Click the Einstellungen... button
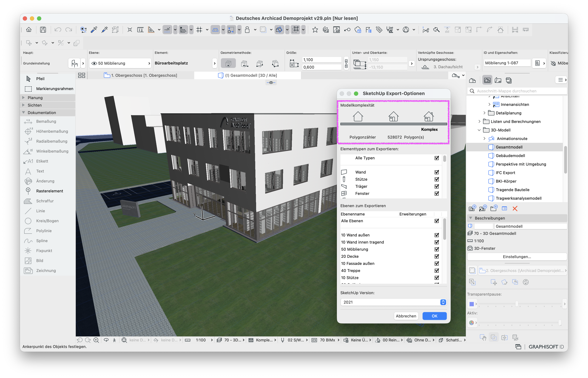The width and height of the screenshot is (588, 378). pos(517,257)
